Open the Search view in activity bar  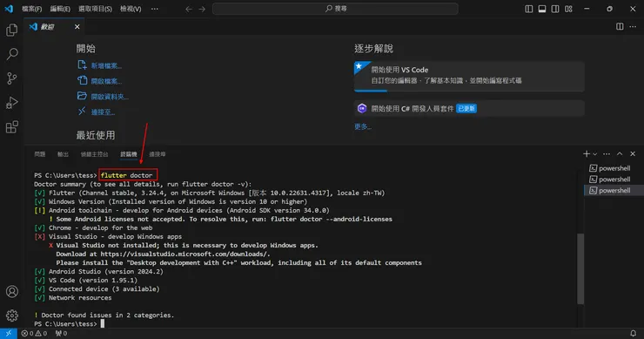12,54
